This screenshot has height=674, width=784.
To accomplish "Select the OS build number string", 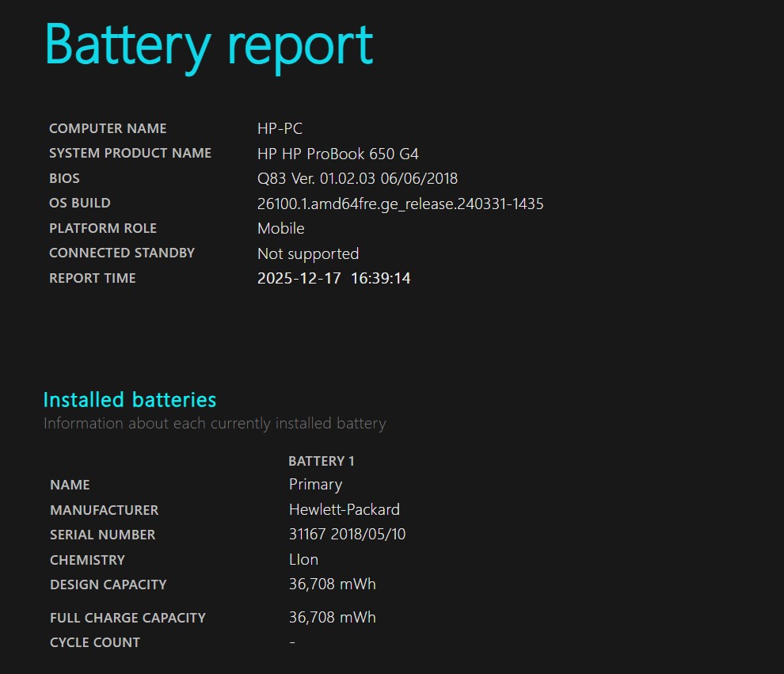I will [400, 204].
